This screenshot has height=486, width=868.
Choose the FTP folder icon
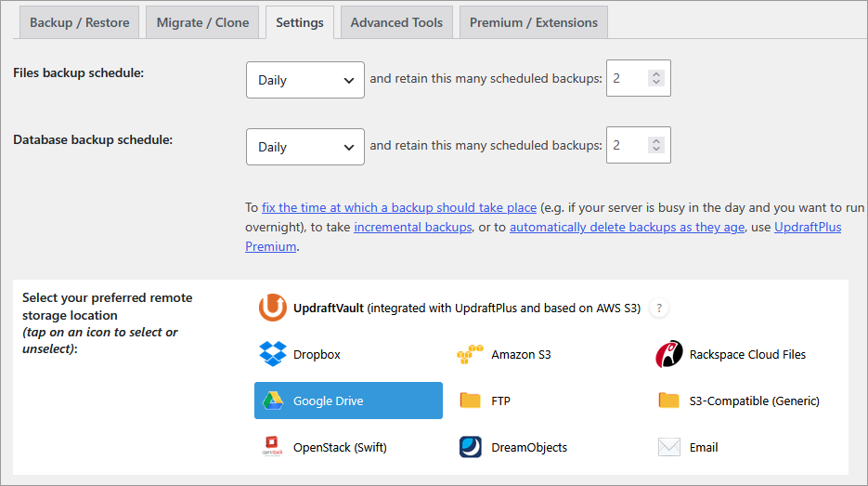[470, 401]
